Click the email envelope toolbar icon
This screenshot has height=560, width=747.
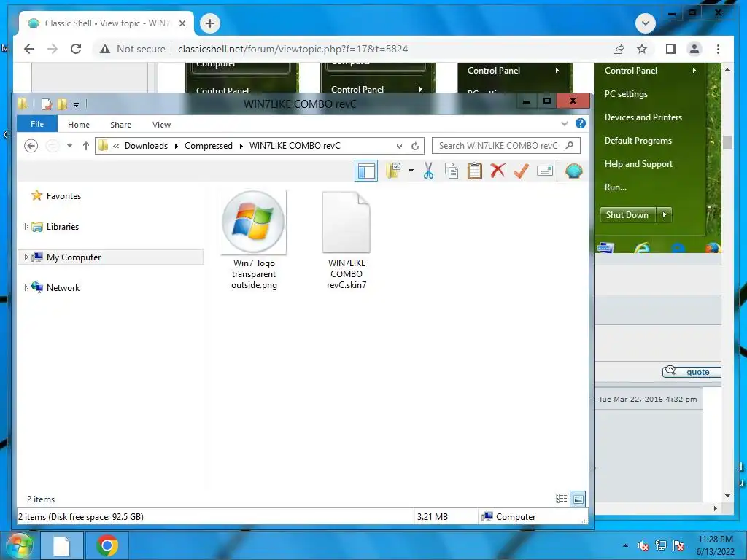tap(544, 171)
